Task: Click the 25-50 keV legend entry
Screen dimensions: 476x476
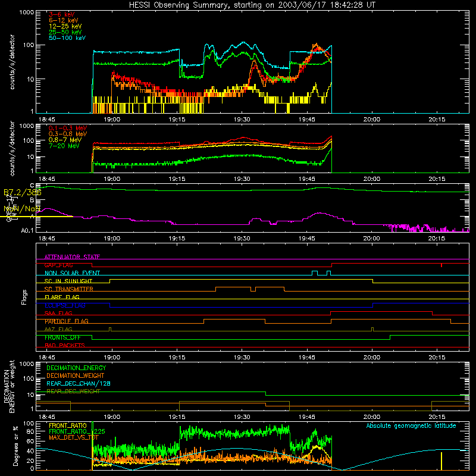Action: (x=65, y=32)
